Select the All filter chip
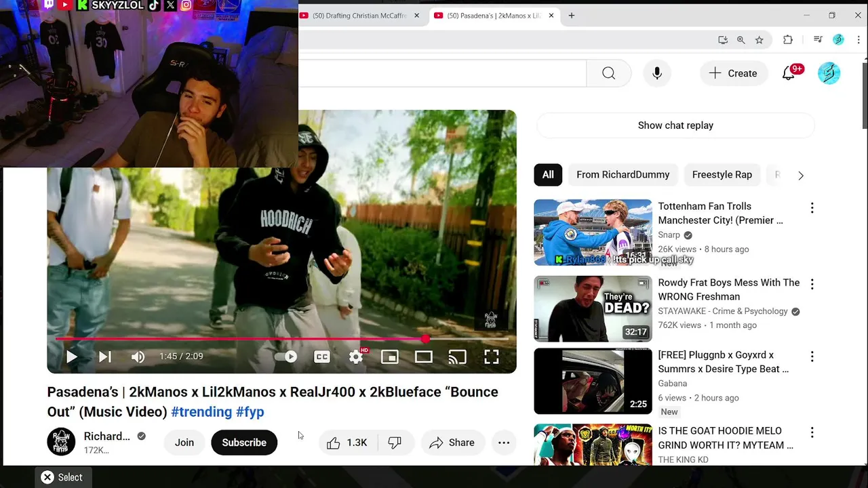Screen dimensions: 868x488 pos(548,175)
